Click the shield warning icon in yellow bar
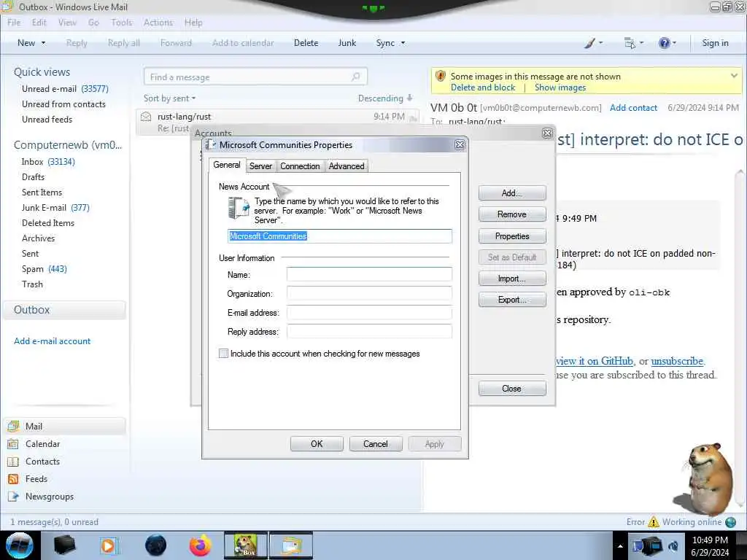The image size is (747, 560). 441,76
